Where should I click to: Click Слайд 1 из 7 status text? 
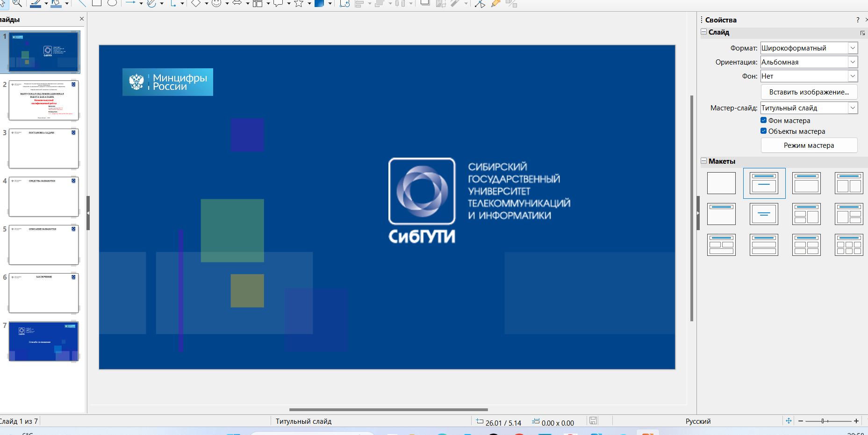pyautogui.click(x=19, y=421)
